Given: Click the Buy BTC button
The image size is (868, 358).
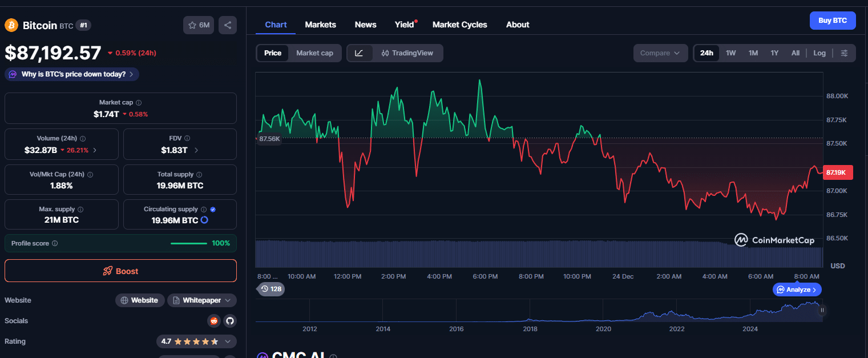Looking at the screenshot, I should (832, 21).
